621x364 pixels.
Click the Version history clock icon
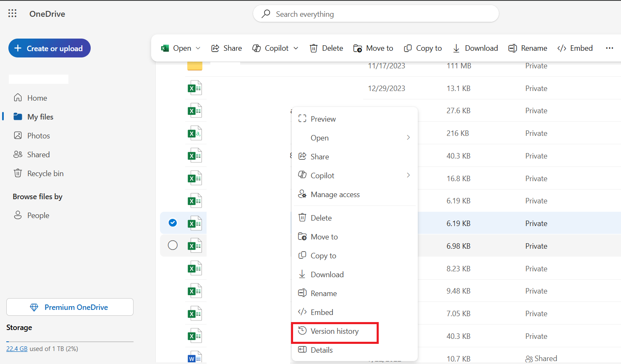pyautogui.click(x=302, y=330)
